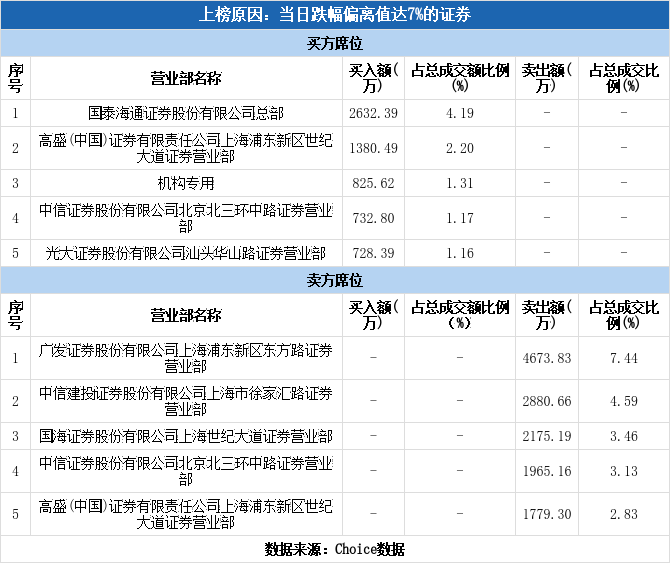Click buy amount 2632.39
The image size is (670, 563).
point(373,113)
